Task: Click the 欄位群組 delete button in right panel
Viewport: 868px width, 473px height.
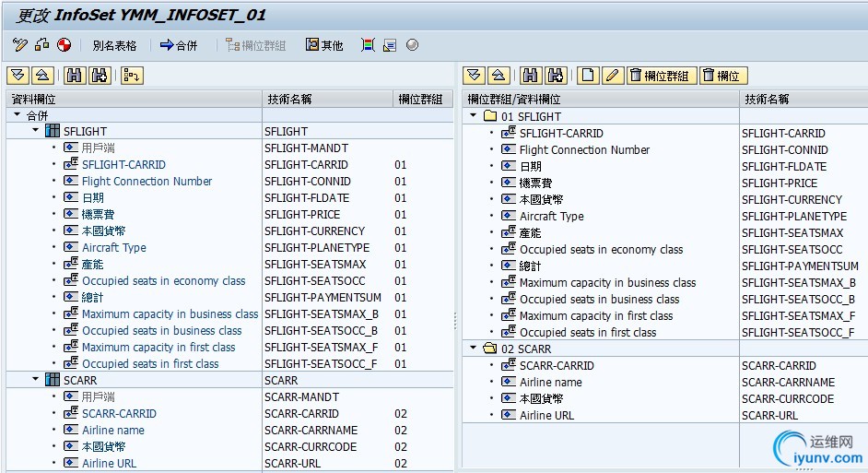Action: click(661, 76)
